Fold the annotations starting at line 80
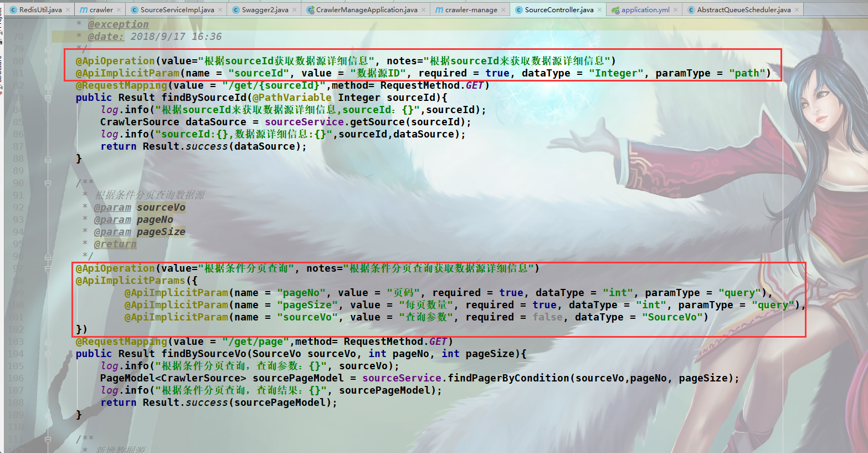This screenshot has height=453, width=868. (x=48, y=62)
